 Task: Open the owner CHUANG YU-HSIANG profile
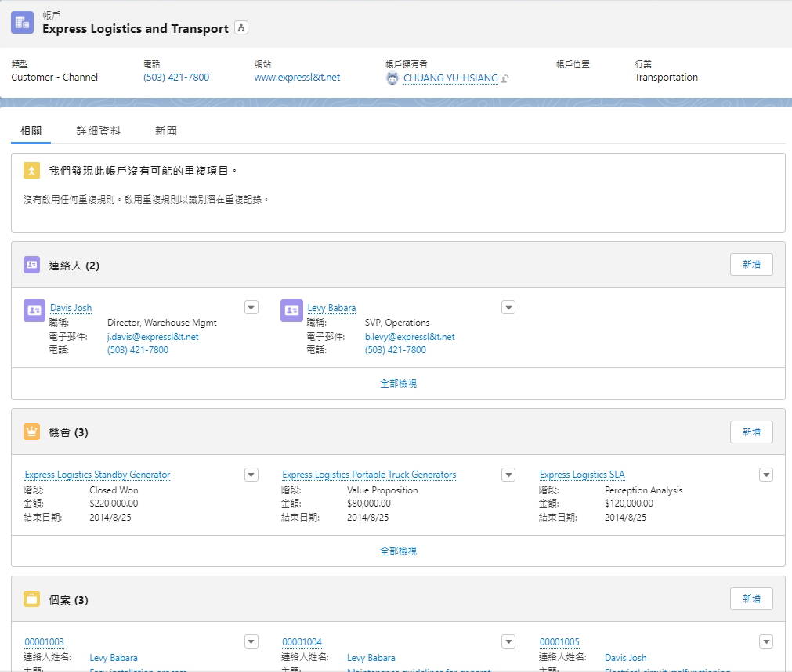click(450, 78)
